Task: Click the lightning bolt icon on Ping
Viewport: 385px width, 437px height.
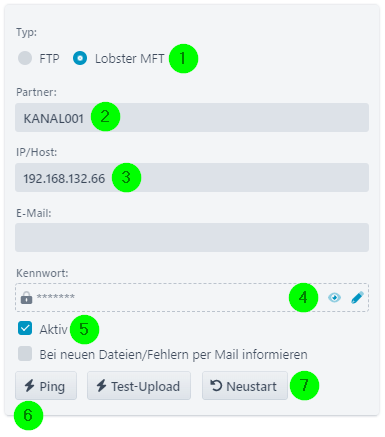Action: pyautogui.click(x=29, y=386)
